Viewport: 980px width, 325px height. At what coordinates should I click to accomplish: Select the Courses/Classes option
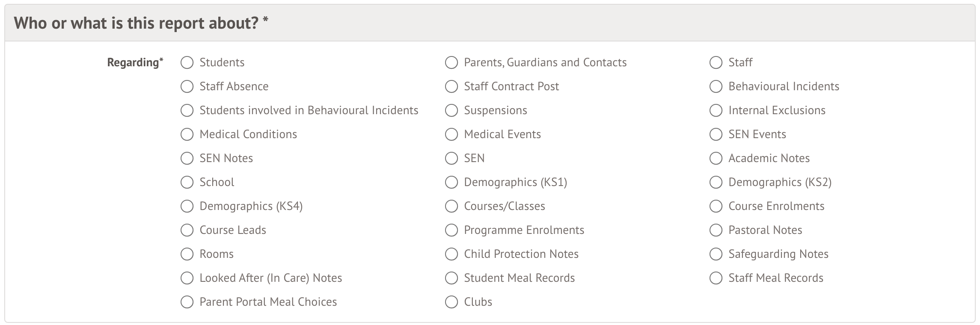tap(451, 207)
